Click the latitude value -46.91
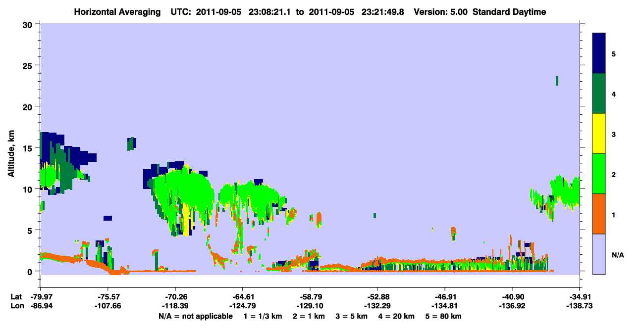 pyautogui.click(x=444, y=296)
